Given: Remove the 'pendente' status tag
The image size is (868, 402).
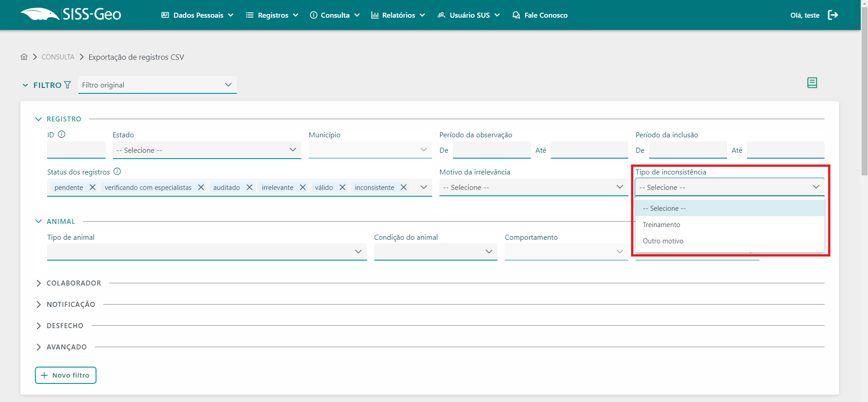Looking at the screenshot, I should coord(92,187).
